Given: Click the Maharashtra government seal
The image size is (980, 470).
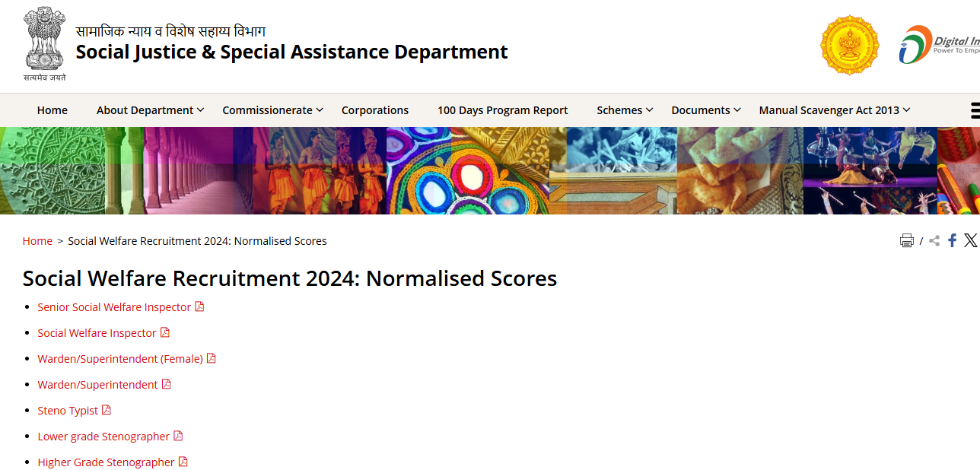Looking at the screenshot, I should [849, 45].
